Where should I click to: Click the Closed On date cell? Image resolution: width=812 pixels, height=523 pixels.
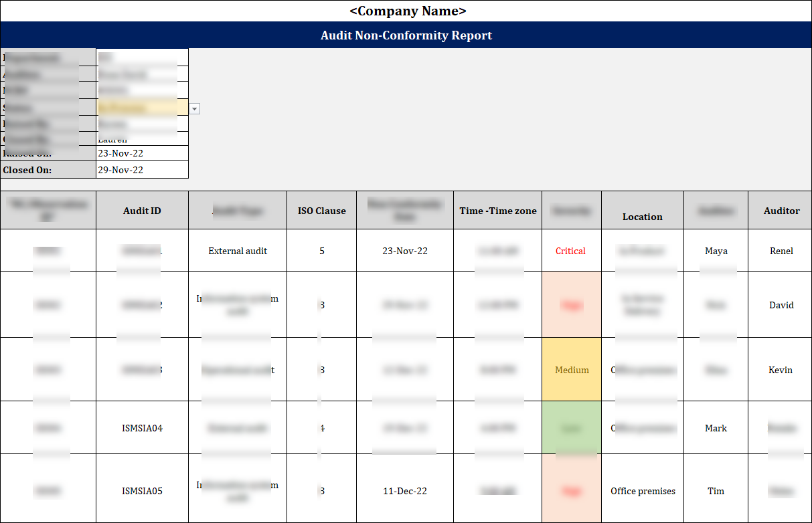(141, 169)
